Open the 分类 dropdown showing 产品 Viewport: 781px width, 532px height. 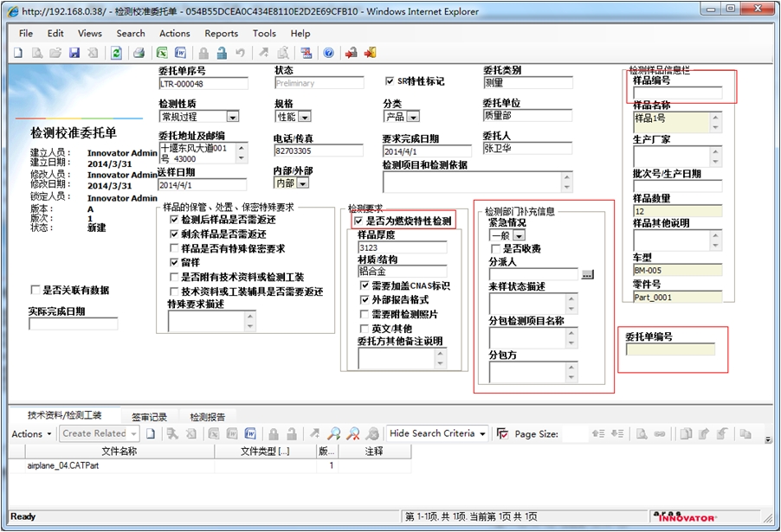pyautogui.click(x=413, y=117)
